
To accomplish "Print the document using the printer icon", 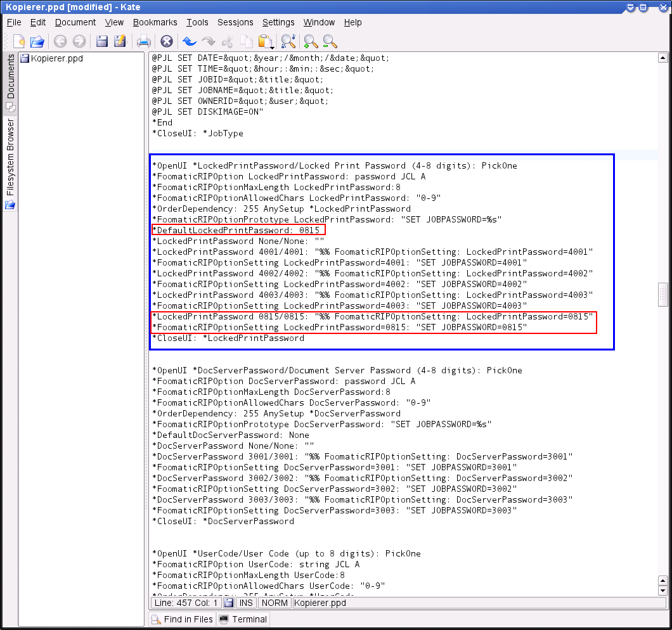I will [144, 42].
